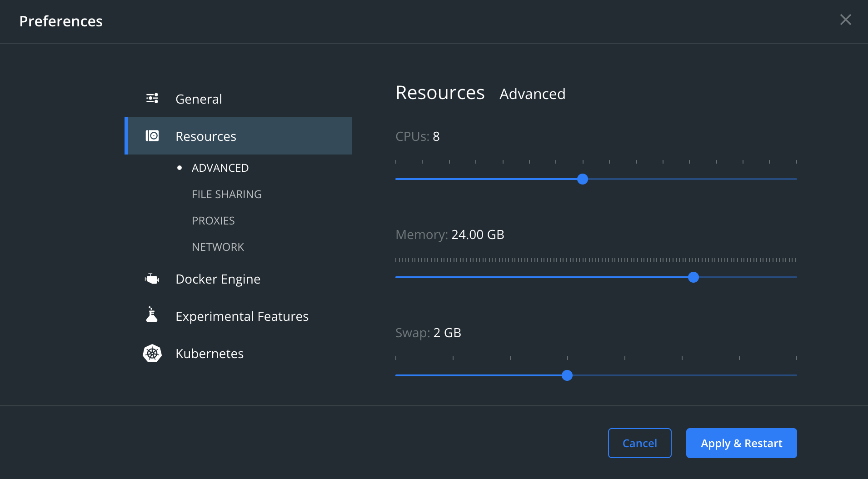The image size is (868, 479).
Task: Click the Swap slider handle
Action: [568, 375]
